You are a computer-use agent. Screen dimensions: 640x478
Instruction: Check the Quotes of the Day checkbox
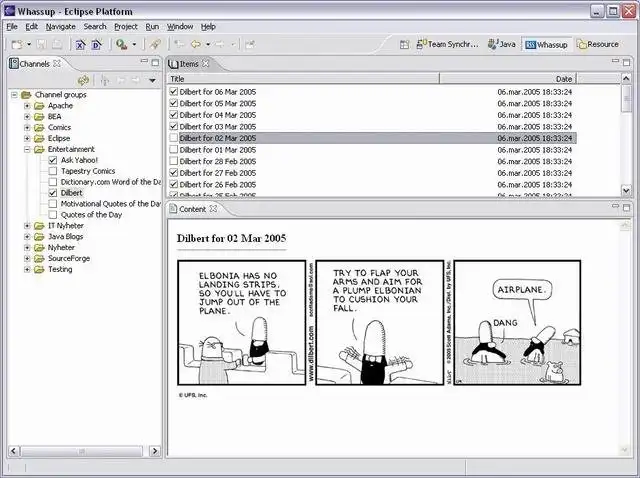click(53, 215)
